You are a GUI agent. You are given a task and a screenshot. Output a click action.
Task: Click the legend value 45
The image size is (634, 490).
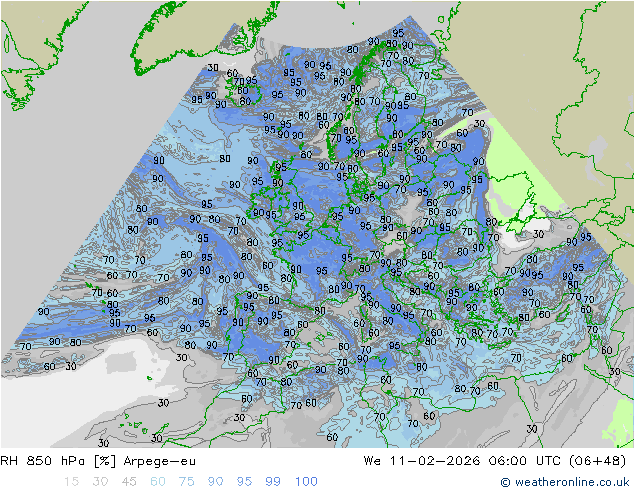pos(129,482)
